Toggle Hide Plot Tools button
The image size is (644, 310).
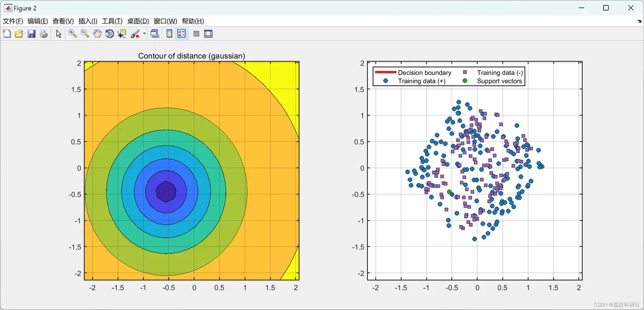point(196,34)
